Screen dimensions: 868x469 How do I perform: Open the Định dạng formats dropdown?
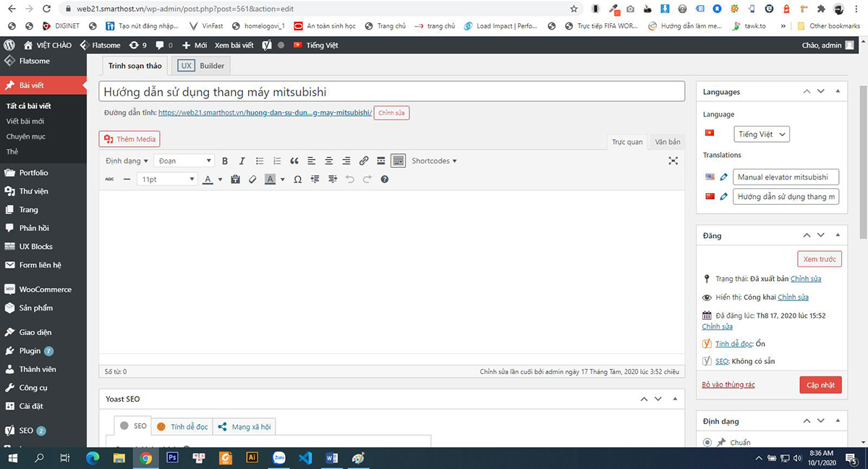pos(127,161)
